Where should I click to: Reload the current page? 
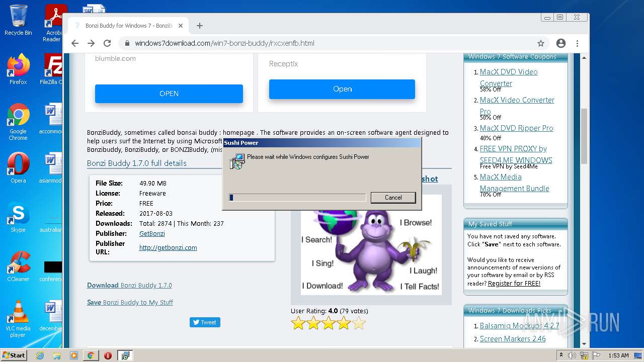click(x=107, y=43)
